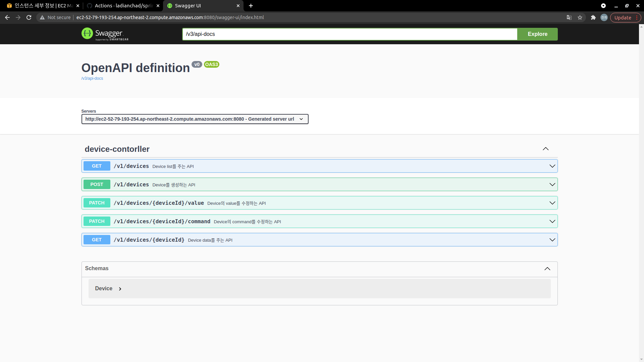Click the Not secure warning icon
Screen dimensions: 644x362
[42, 17]
